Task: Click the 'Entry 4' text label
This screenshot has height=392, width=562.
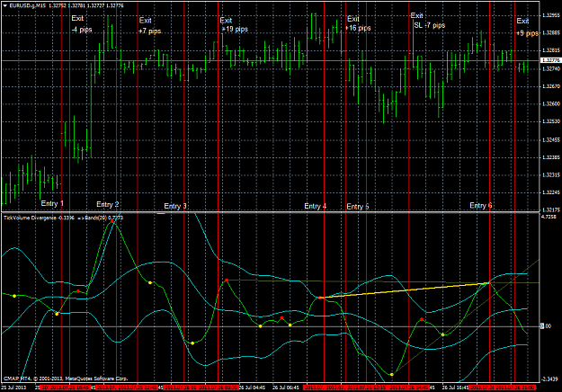Action: (x=316, y=206)
